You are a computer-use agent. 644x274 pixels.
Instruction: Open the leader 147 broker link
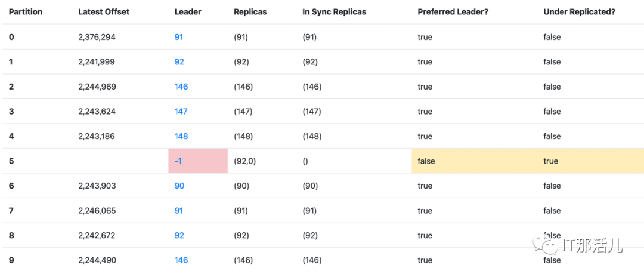(181, 112)
